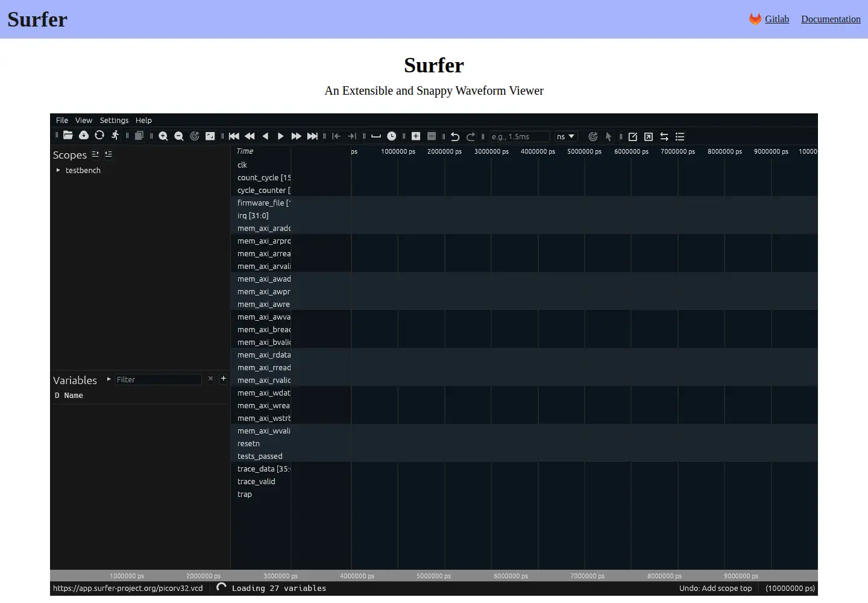
Task: Collapse all scopes with the Scopes header icon
Action: (108, 154)
